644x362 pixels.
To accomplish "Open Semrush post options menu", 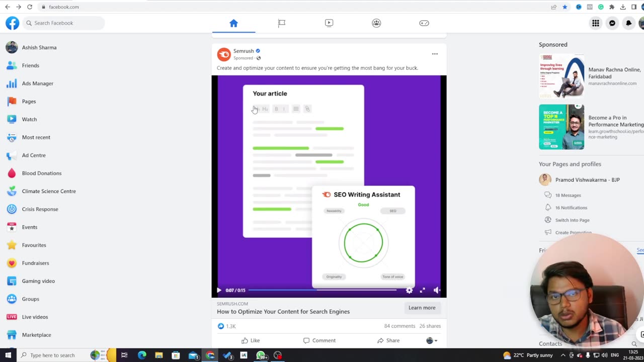I will (435, 54).
